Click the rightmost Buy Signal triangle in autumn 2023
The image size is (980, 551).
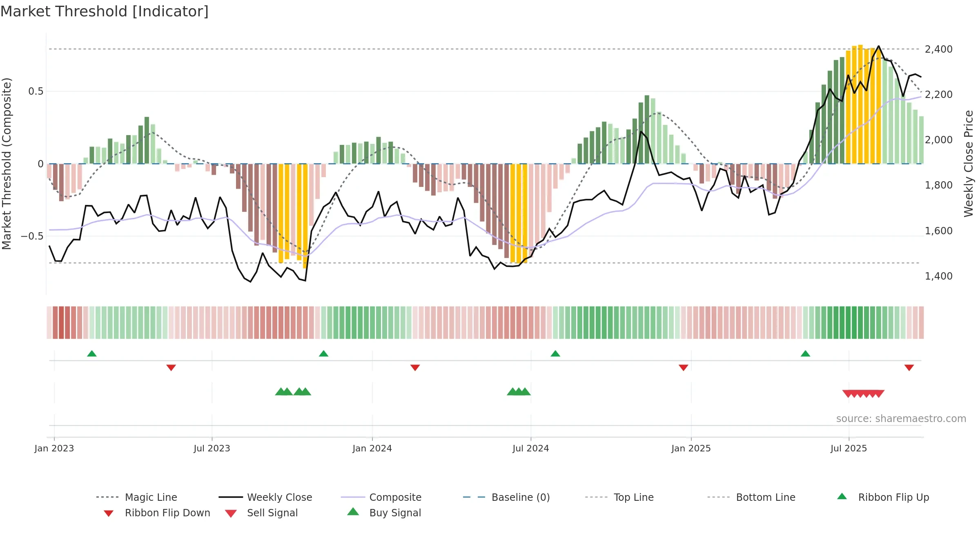[305, 392]
